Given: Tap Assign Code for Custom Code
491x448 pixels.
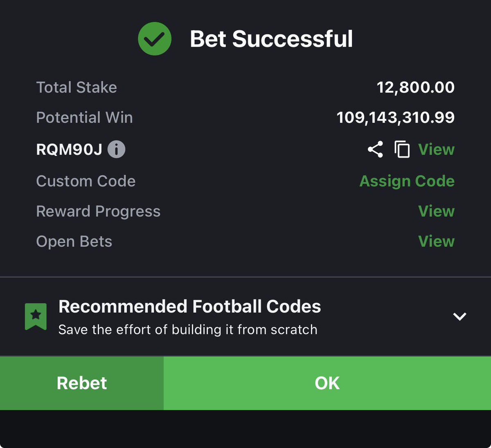Looking at the screenshot, I should pos(407,181).
